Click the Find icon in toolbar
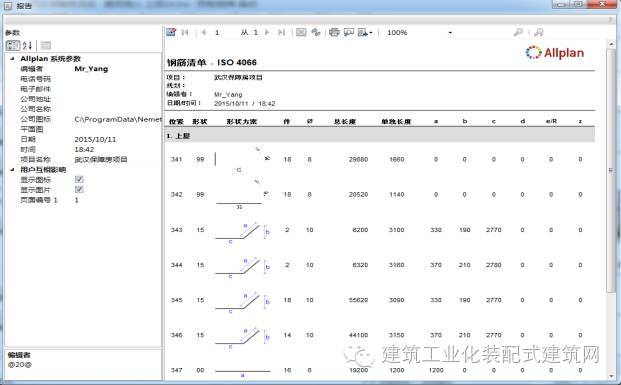621x385 pixels. (518, 32)
